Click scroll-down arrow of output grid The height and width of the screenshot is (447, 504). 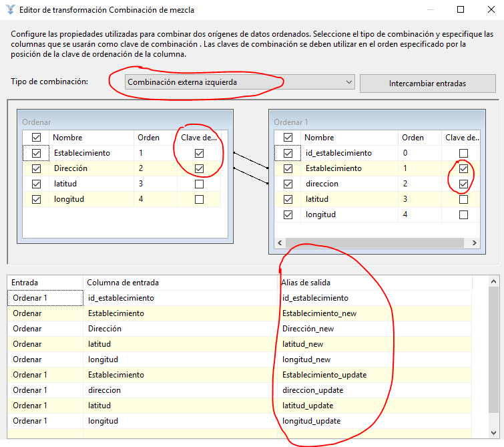(x=494, y=433)
